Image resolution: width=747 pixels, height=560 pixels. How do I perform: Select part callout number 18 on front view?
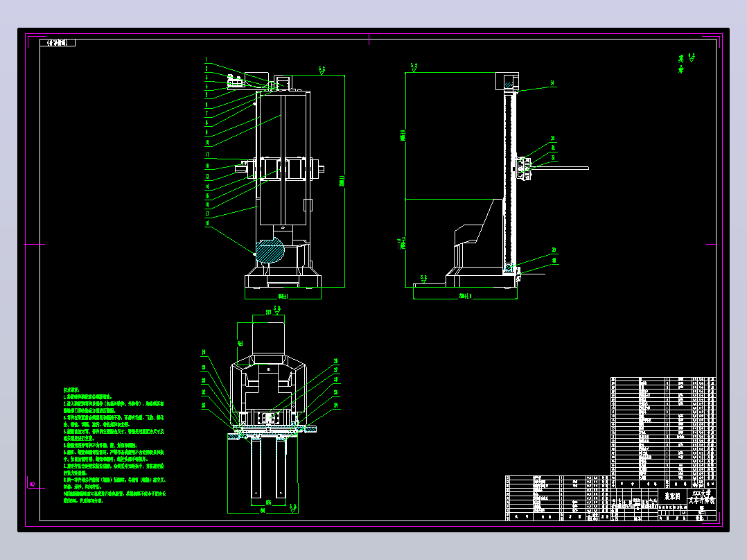point(207,223)
